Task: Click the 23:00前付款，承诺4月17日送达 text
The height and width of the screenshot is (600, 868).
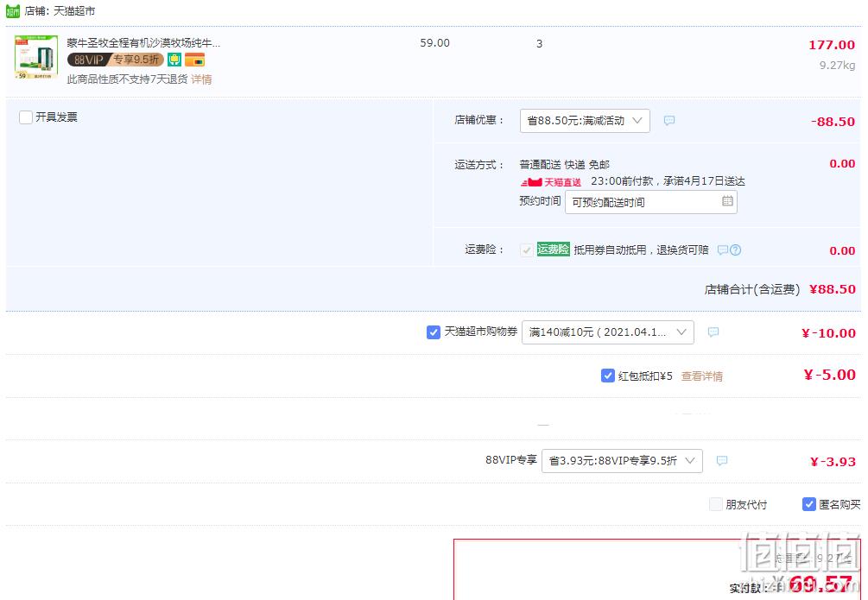Action: tap(668, 181)
